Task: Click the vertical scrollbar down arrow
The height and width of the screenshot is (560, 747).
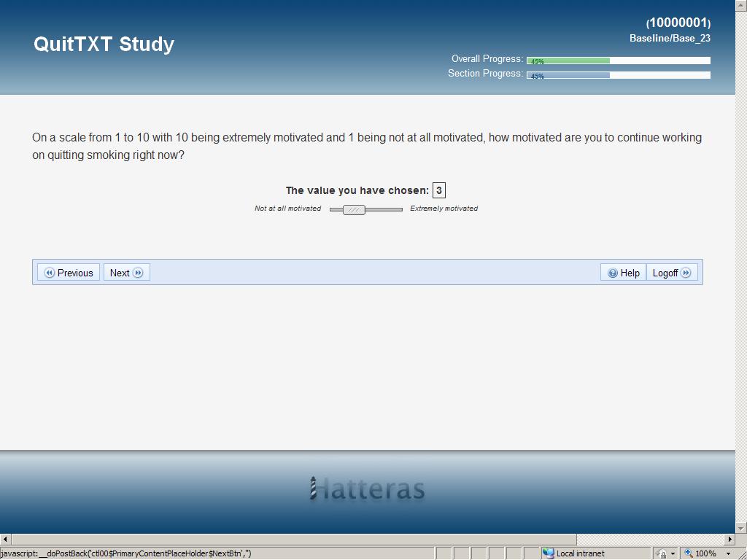Action: [741, 528]
